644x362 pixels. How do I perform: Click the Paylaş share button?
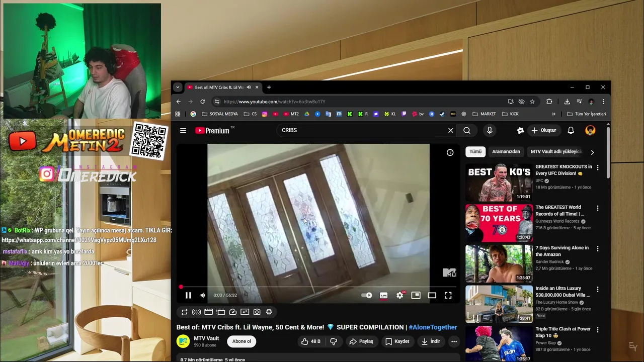[x=361, y=341]
